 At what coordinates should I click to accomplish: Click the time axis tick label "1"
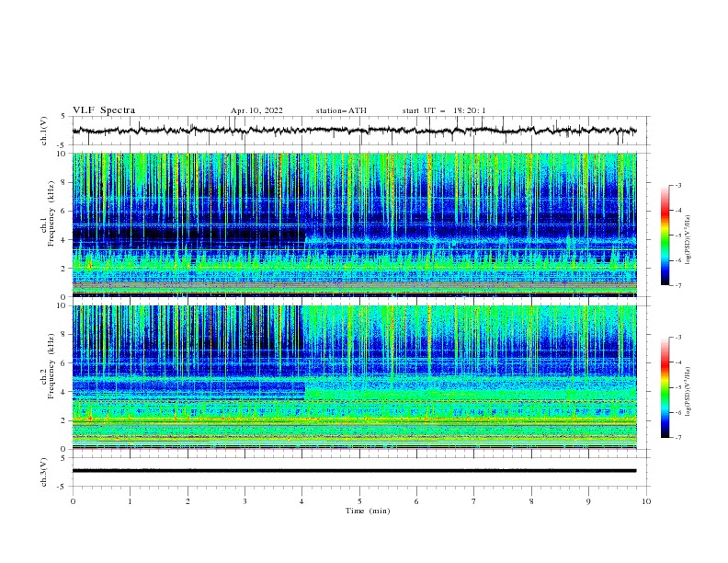coord(130,501)
